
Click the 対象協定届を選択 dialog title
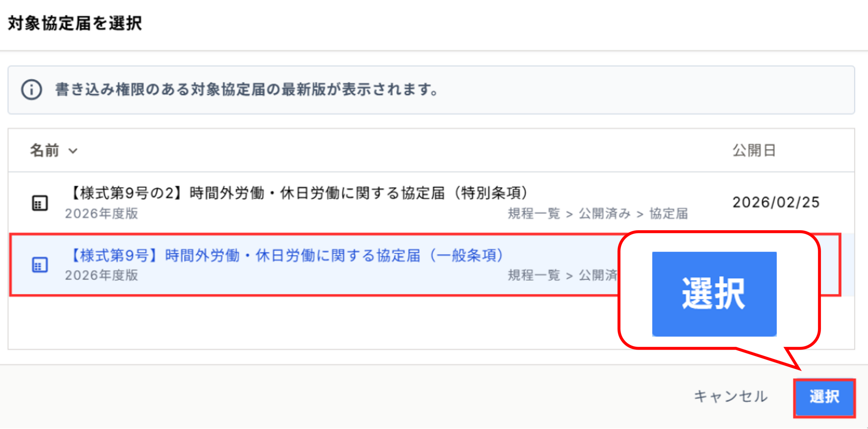[75, 23]
